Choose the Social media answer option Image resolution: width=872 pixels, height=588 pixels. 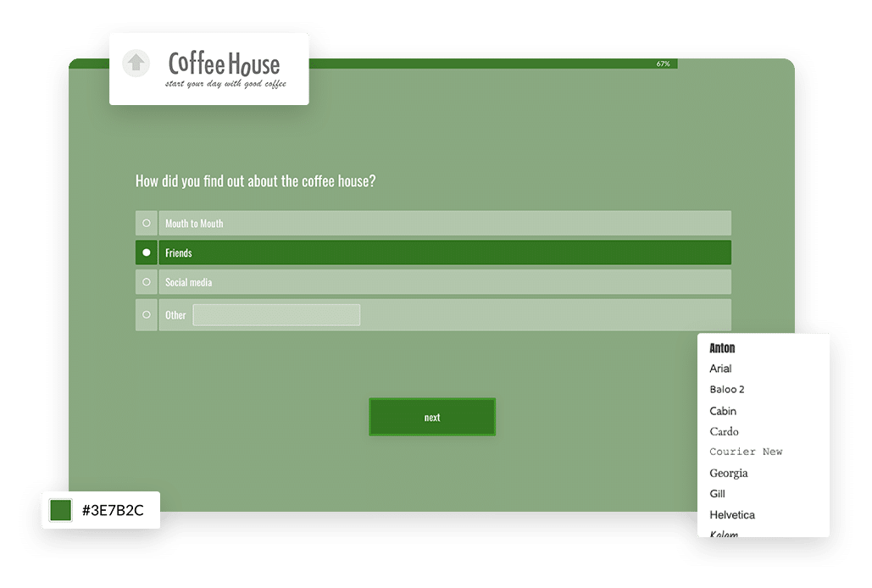[x=146, y=281]
